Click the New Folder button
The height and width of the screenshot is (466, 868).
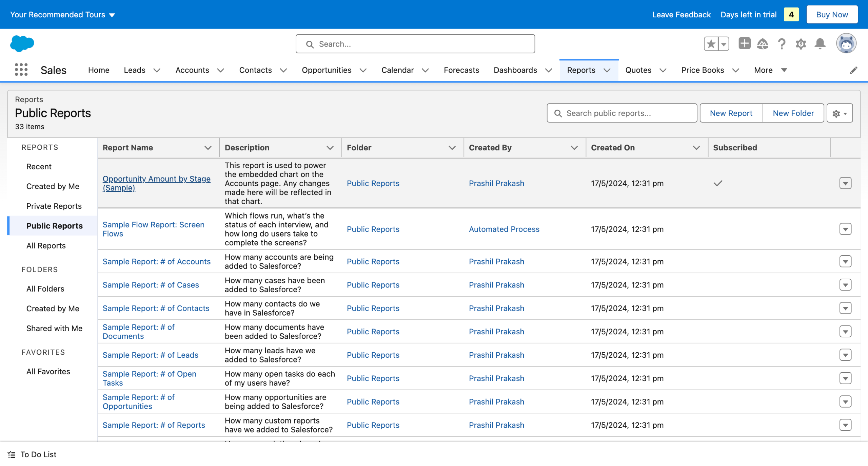click(793, 113)
